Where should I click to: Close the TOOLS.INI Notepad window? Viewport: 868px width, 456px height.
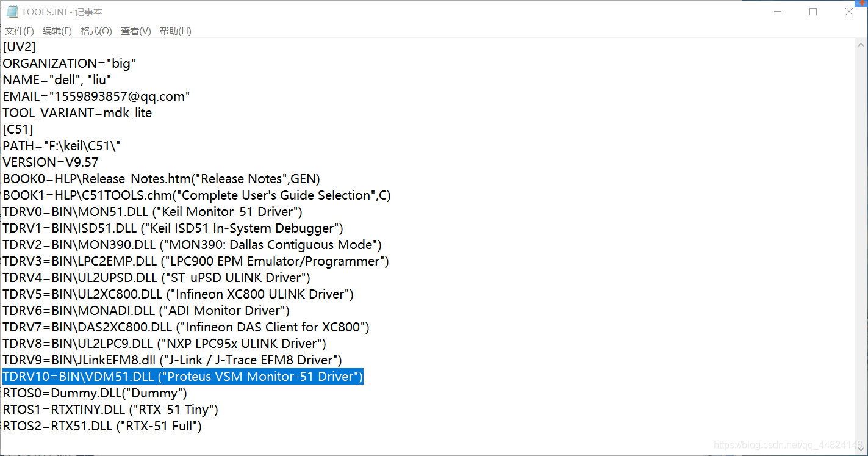(x=848, y=12)
